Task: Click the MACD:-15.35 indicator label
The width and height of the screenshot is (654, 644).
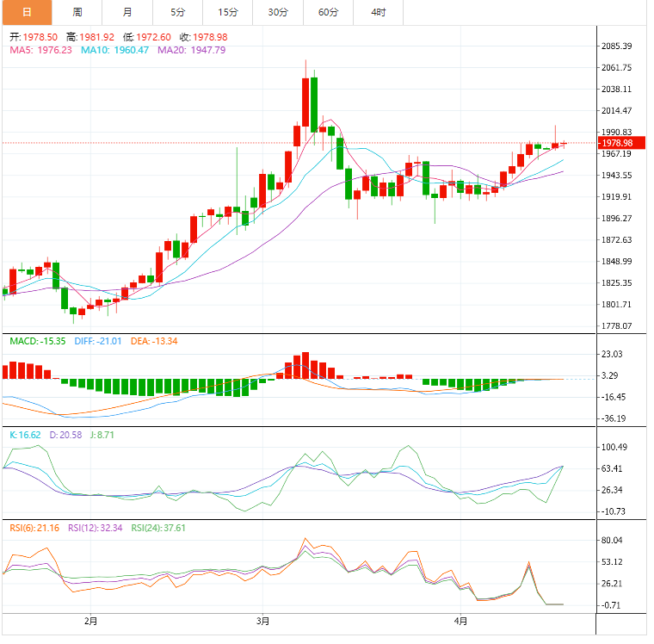Action: [x=38, y=341]
